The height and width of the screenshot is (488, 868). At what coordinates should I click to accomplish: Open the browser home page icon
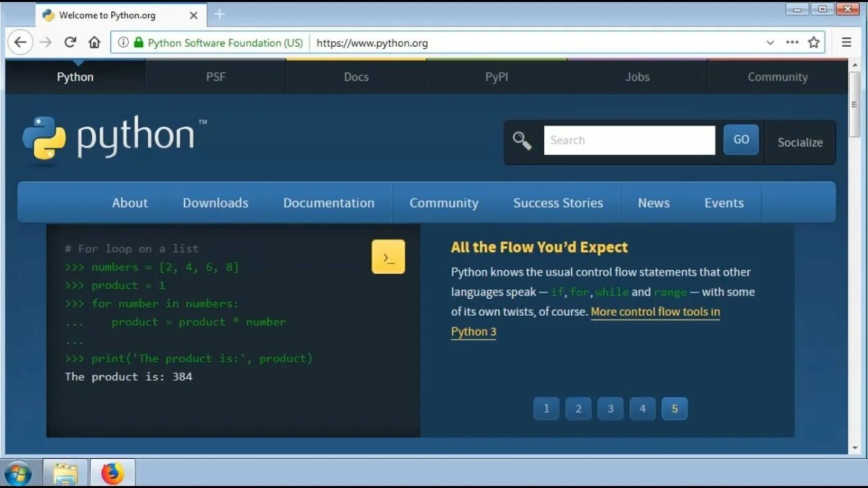(x=94, y=42)
